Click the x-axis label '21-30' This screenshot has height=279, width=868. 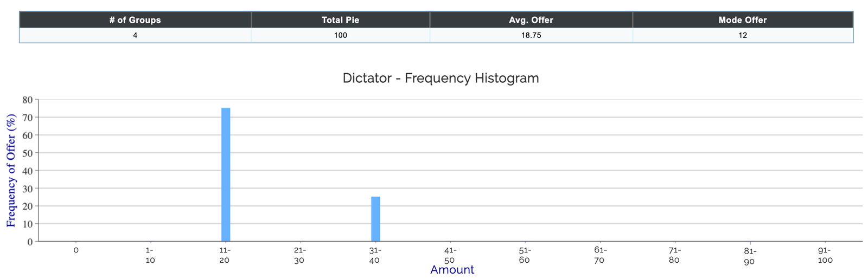[301, 255]
